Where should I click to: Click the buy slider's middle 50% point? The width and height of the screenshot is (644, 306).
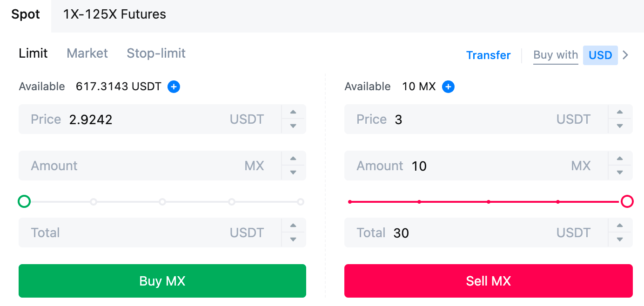pyautogui.click(x=162, y=202)
